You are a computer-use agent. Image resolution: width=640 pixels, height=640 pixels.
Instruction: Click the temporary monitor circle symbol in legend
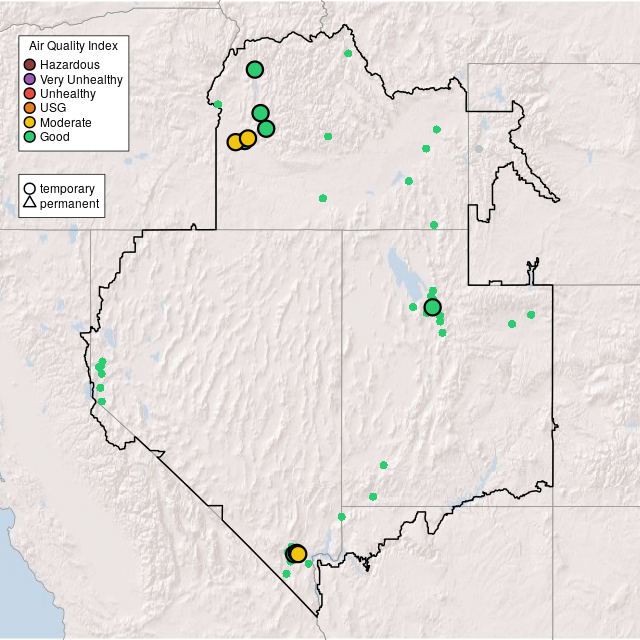pos(30,189)
